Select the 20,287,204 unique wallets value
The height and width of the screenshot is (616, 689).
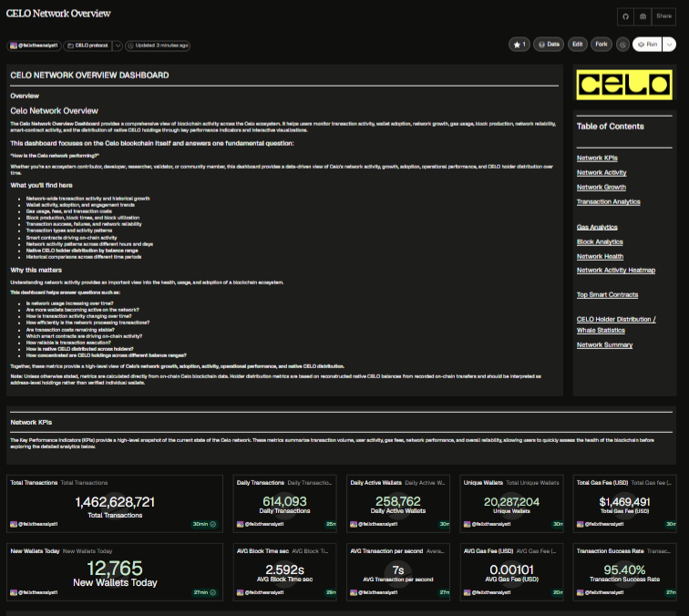(511, 502)
